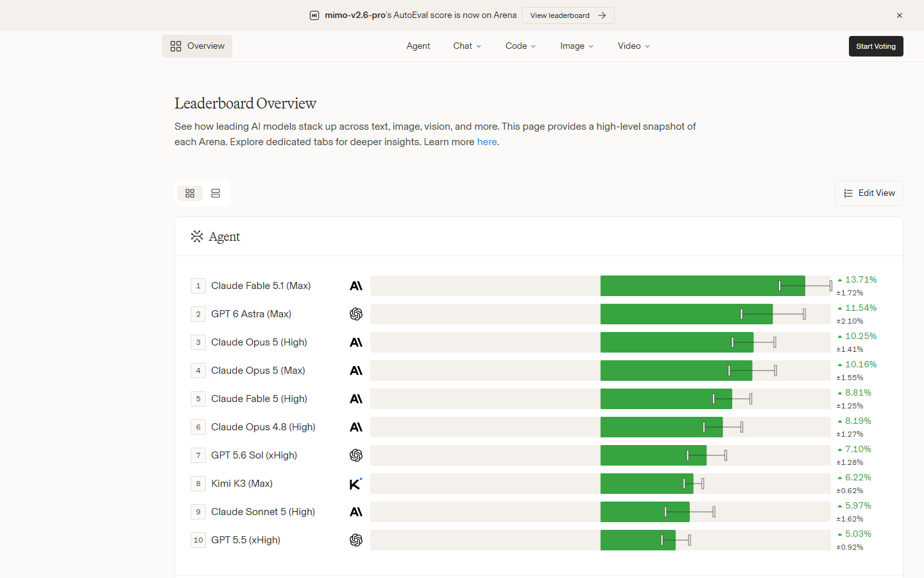This screenshot has height=578, width=924.
Task: Go to the Agent tab
Action: pos(418,46)
